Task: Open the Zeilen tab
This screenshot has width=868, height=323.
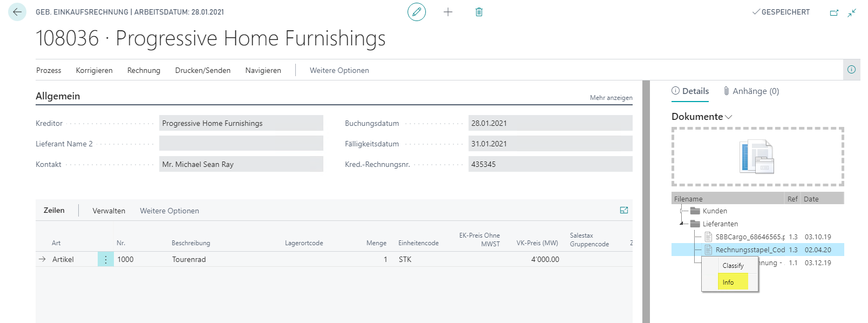Action: [54, 211]
